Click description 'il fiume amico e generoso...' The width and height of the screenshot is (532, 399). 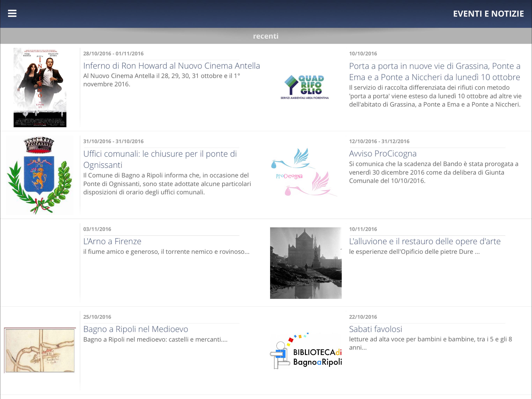[166, 252]
